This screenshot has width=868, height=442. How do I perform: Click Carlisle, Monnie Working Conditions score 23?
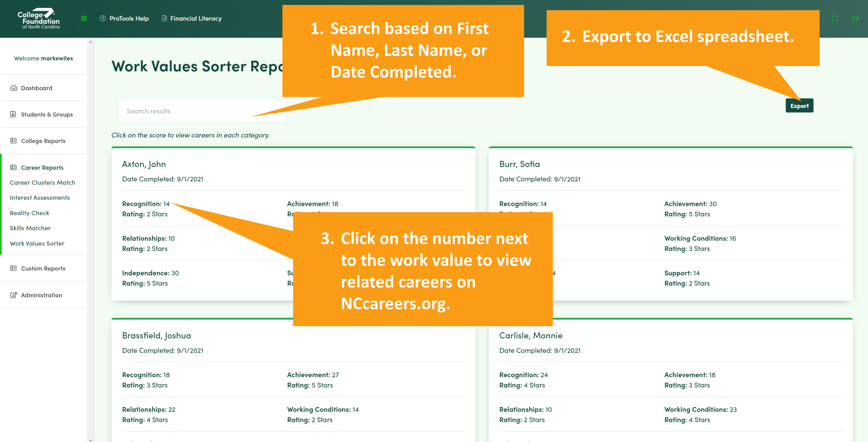point(733,409)
